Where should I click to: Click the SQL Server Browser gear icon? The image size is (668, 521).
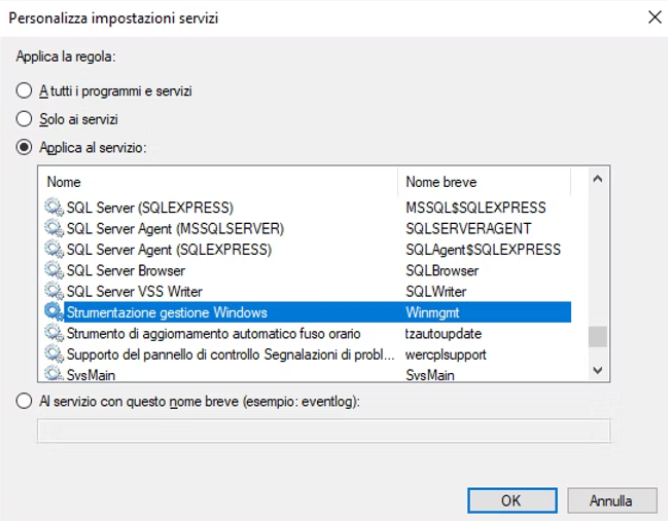click(x=54, y=270)
